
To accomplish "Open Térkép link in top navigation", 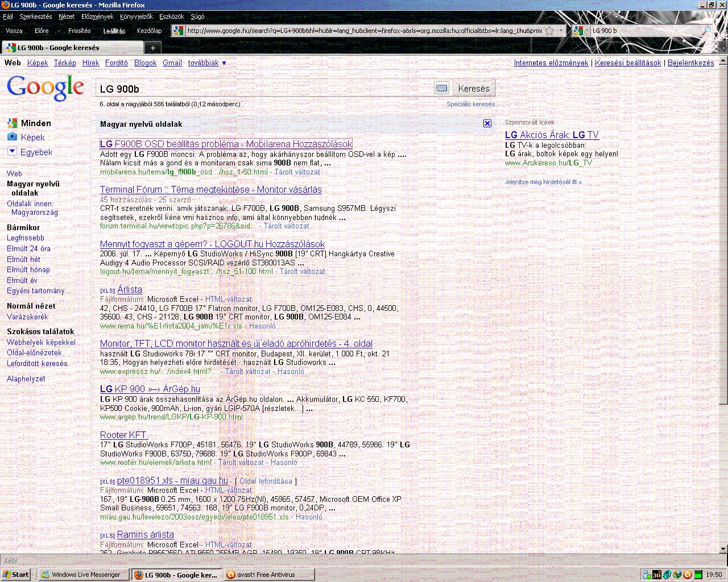I will click(x=65, y=63).
